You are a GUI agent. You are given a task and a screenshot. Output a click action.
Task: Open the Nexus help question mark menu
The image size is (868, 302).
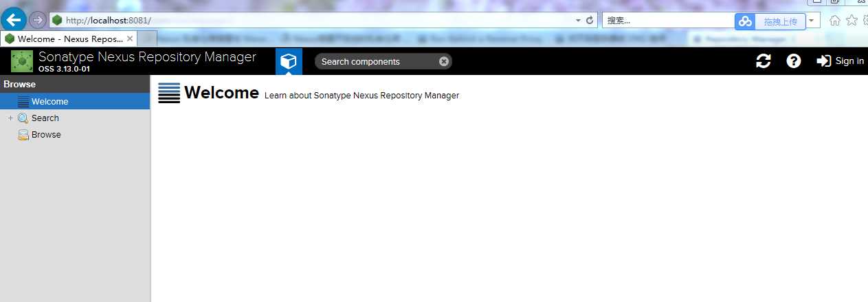(x=794, y=61)
